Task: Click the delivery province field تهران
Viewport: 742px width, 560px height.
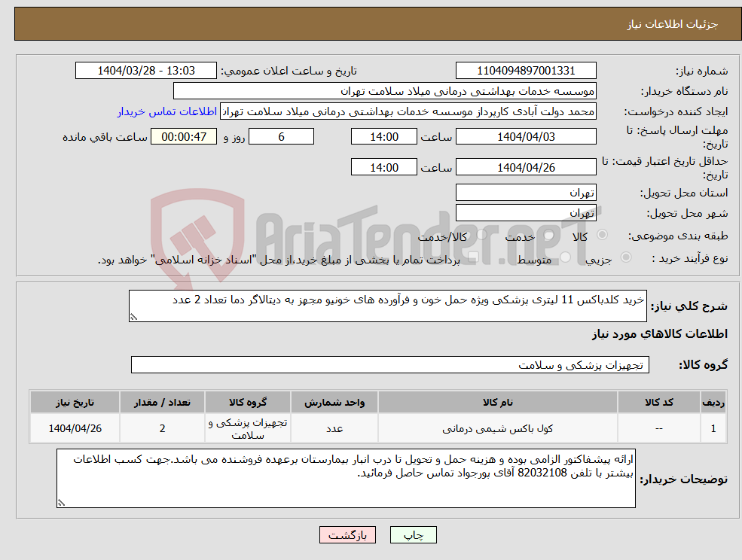Action: tap(526, 193)
